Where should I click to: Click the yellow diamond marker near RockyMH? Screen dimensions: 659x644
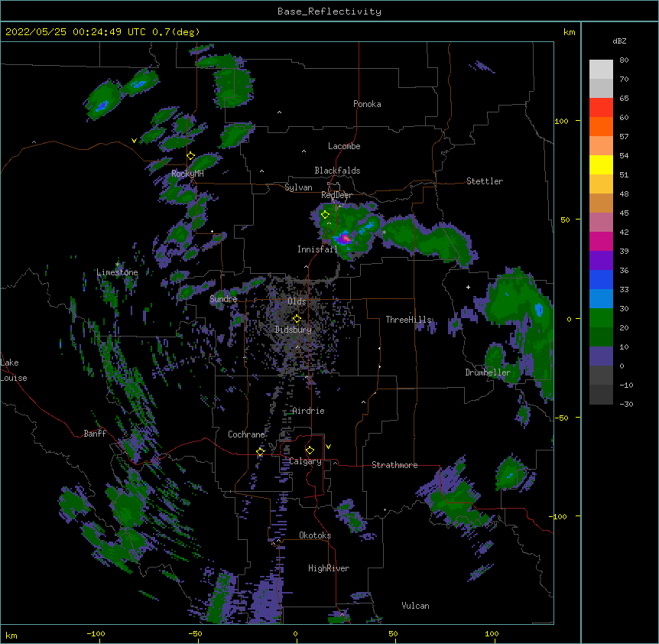[x=190, y=156]
